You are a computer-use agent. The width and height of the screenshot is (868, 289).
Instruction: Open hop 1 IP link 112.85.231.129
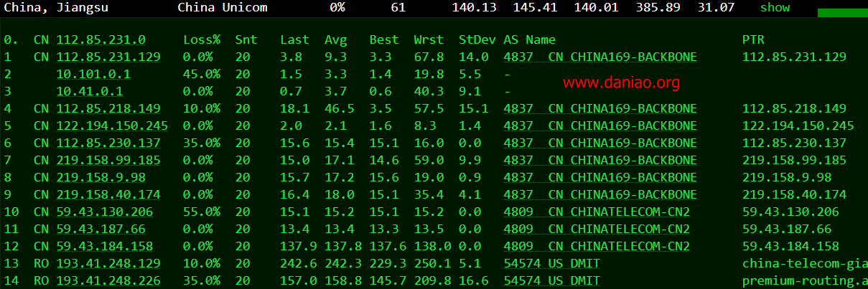coord(108,57)
